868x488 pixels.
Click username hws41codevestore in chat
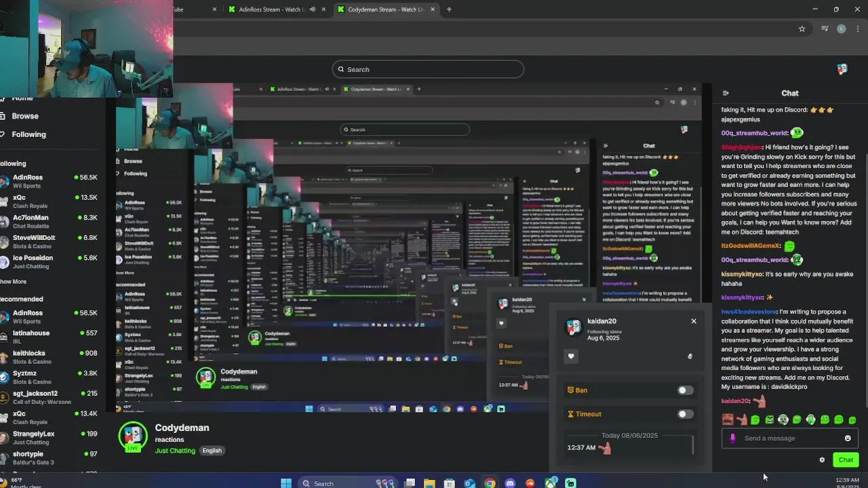[x=749, y=312]
